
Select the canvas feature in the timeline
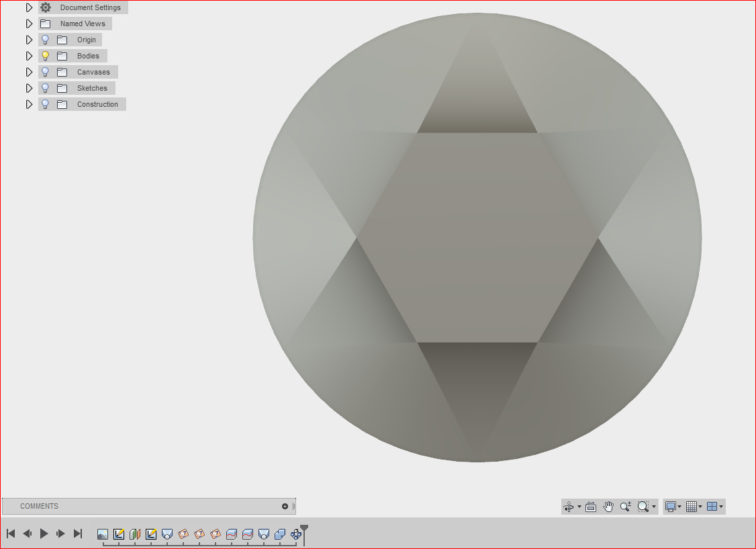(x=102, y=534)
